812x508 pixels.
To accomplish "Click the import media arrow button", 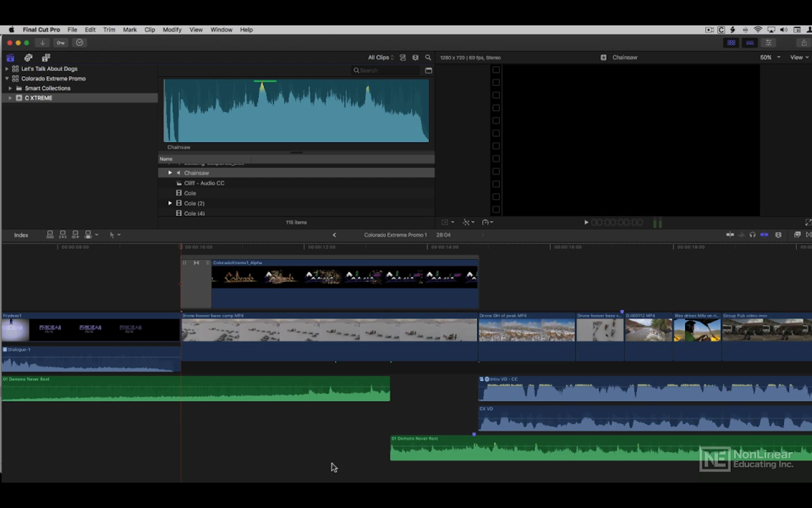I will pyautogui.click(x=43, y=43).
